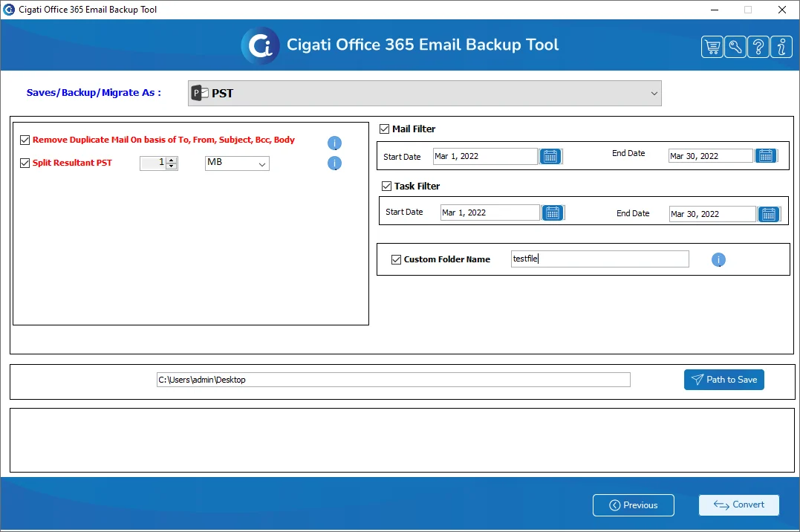The width and height of the screenshot is (800, 532).
Task: Show info for Split Resultant PST option
Action: [x=334, y=163]
